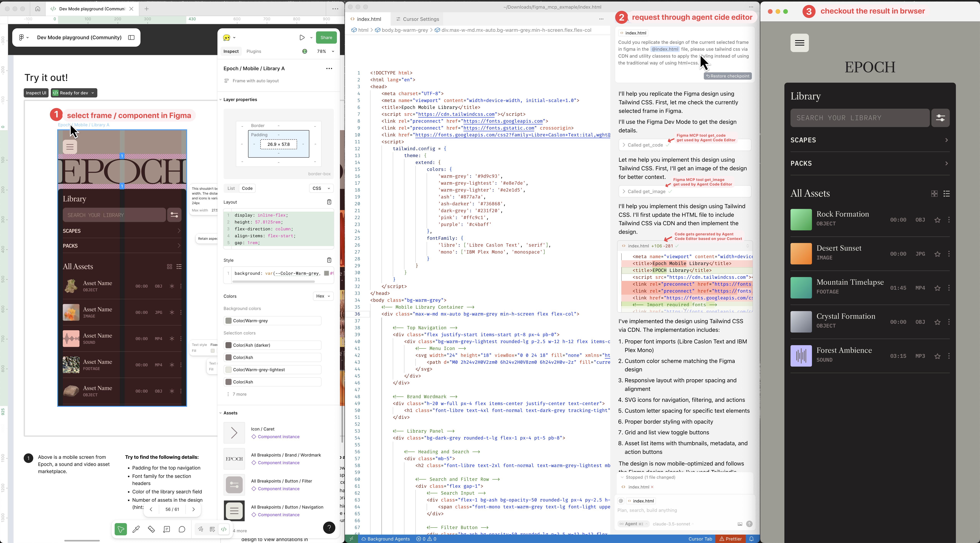The image size is (980, 543).
Task: Open editor more actions ellipsis
Action: 601,19
